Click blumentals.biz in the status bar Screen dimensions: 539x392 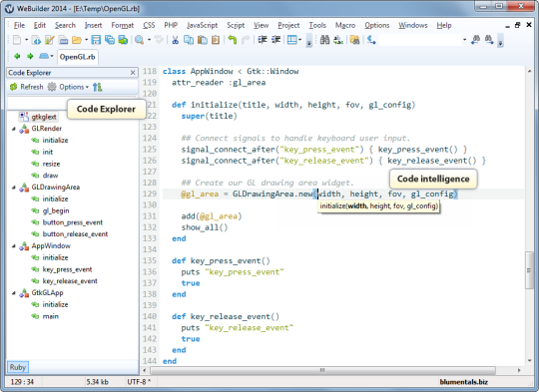point(463,382)
